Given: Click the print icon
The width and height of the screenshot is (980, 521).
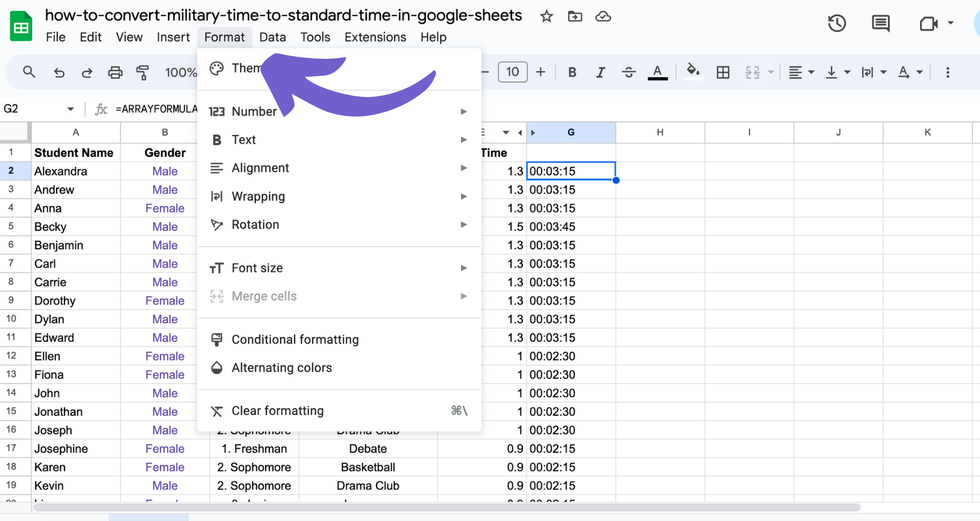Looking at the screenshot, I should [x=115, y=72].
